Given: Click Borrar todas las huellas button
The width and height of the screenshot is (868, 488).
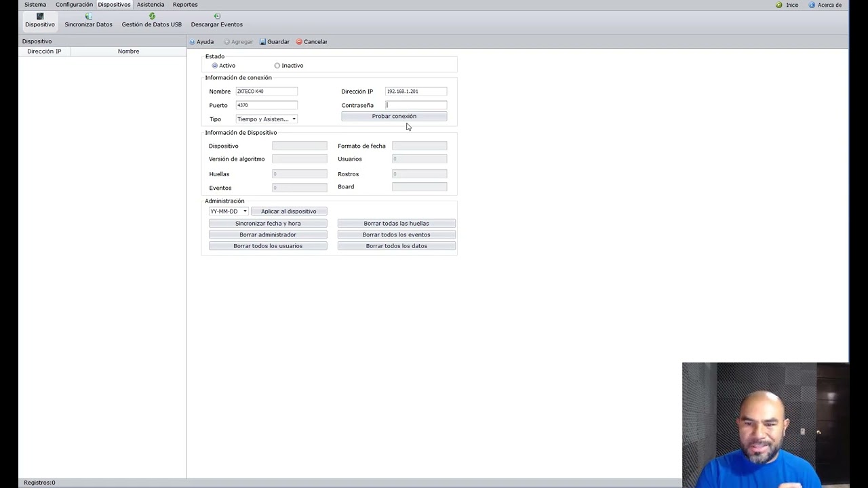Looking at the screenshot, I should pyautogui.click(x=397, y=224).
